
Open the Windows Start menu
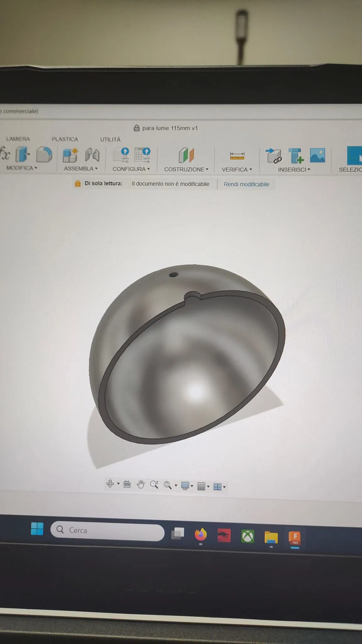tap(37, 529)
